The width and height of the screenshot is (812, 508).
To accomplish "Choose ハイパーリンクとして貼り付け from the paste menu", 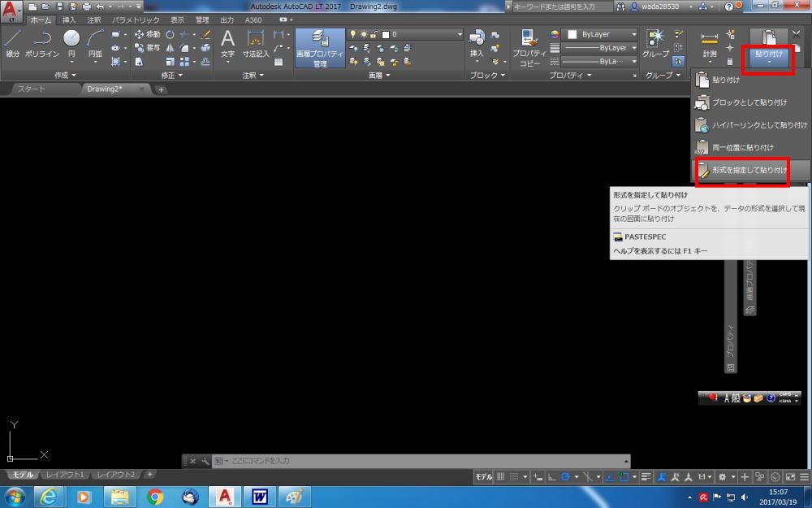I will point(750,125).
